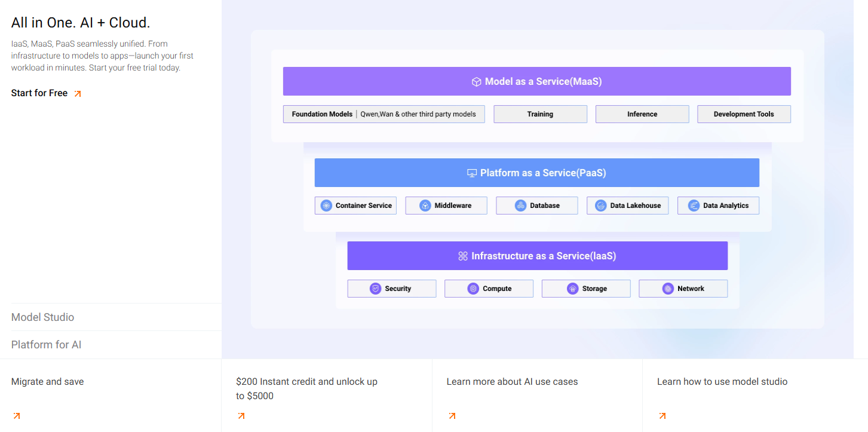
Task: Click Start for Free link
Action: pyautogui.click(x=39, y=93)
